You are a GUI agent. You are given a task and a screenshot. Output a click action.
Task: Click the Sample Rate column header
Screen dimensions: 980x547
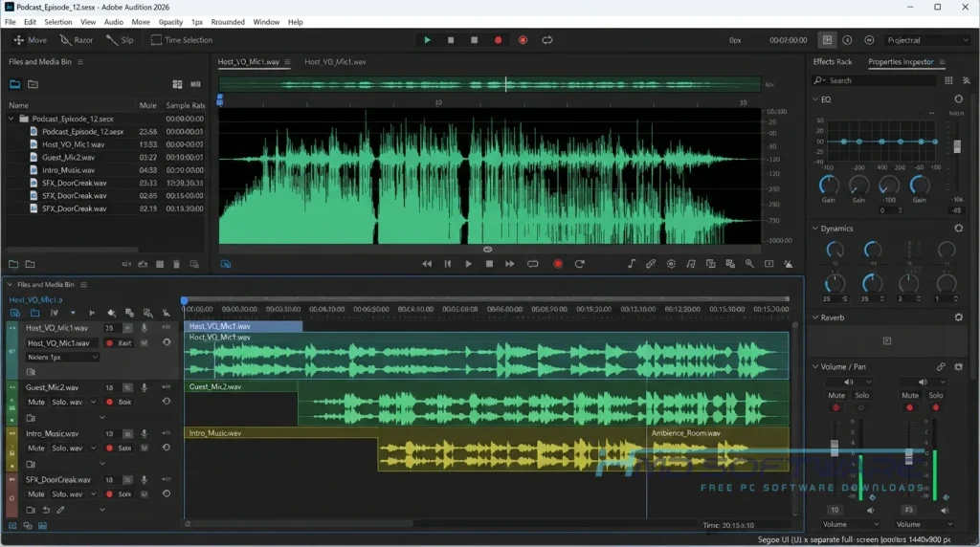(x=185, y=105)
